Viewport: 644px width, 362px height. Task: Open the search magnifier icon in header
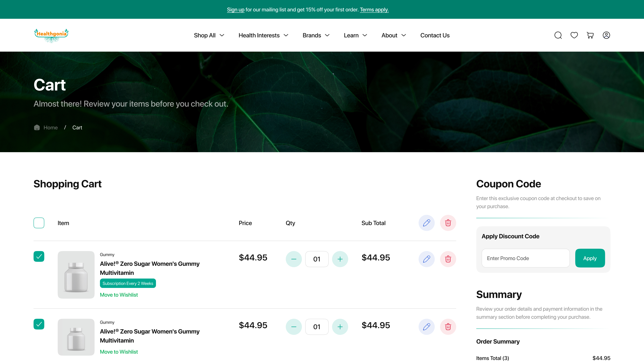558,35
